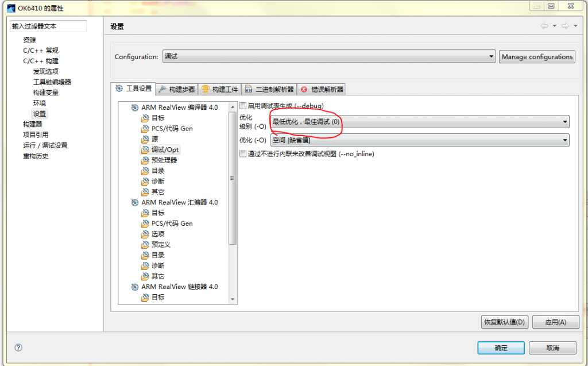Switch to 构建工件 tab
Viewport: 588px width, 366px height.
tap(220, 89)
